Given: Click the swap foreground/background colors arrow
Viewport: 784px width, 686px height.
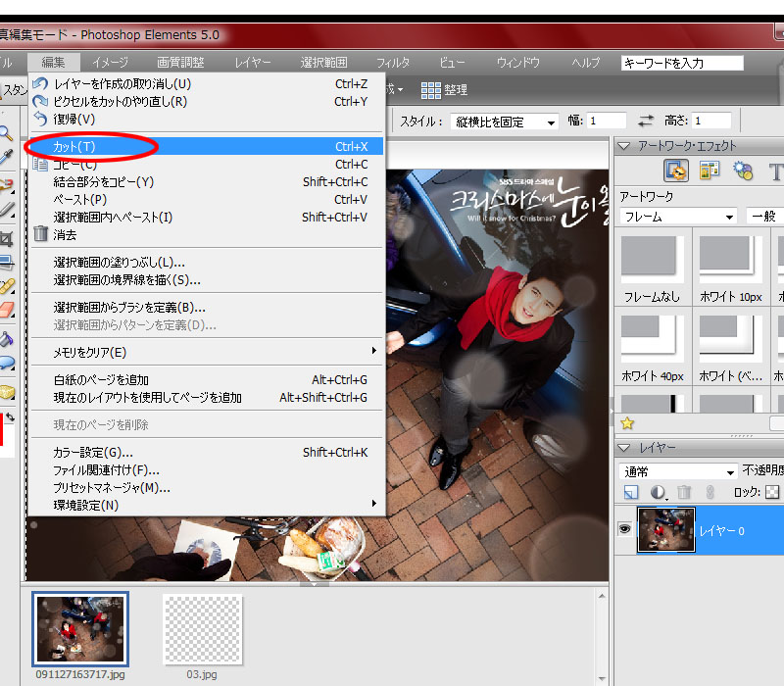Looking at the screenshot, I should [x=10, y=417].
